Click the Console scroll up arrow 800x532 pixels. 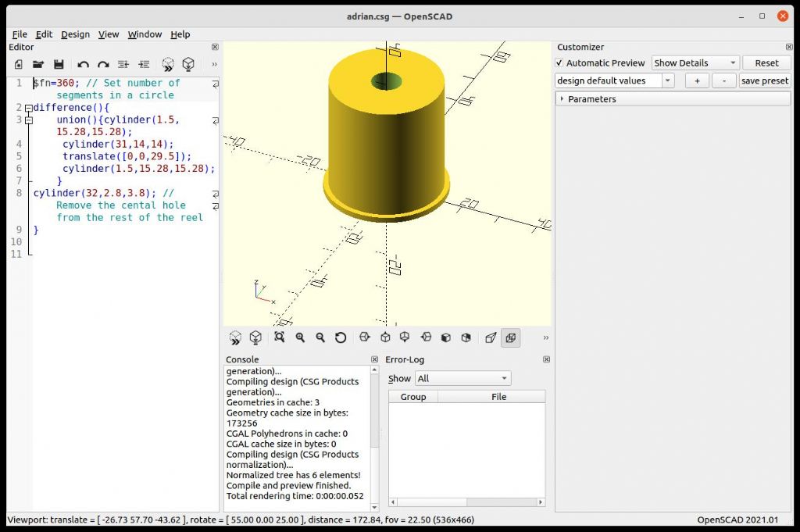pos(374,370)
